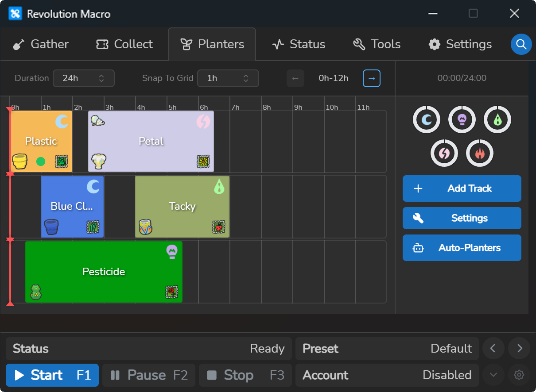Click the Stop F3 button
Viewport: 536px width, 392px height.
(245, 375)
